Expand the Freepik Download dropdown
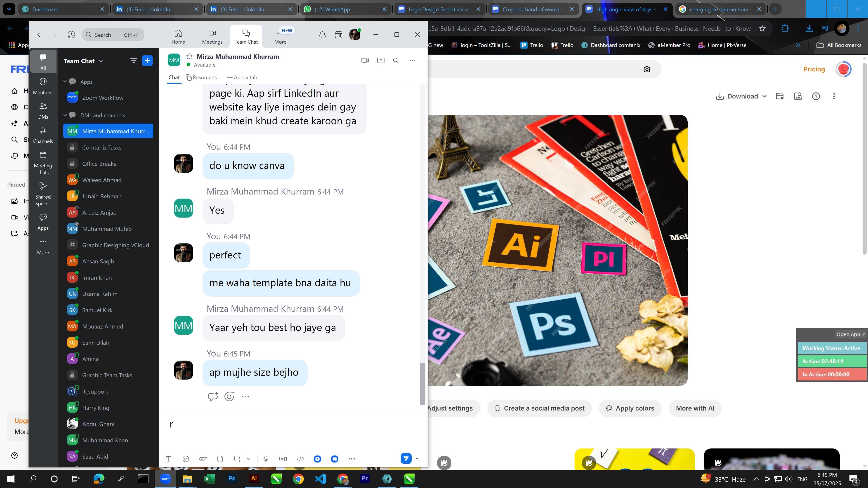 pos(764,96)
